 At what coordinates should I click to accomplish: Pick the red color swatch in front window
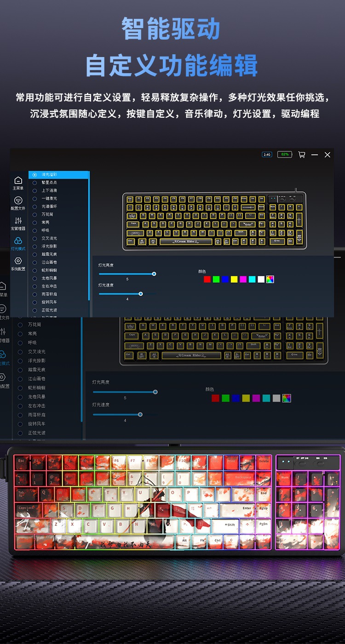[x=207, y=279]
